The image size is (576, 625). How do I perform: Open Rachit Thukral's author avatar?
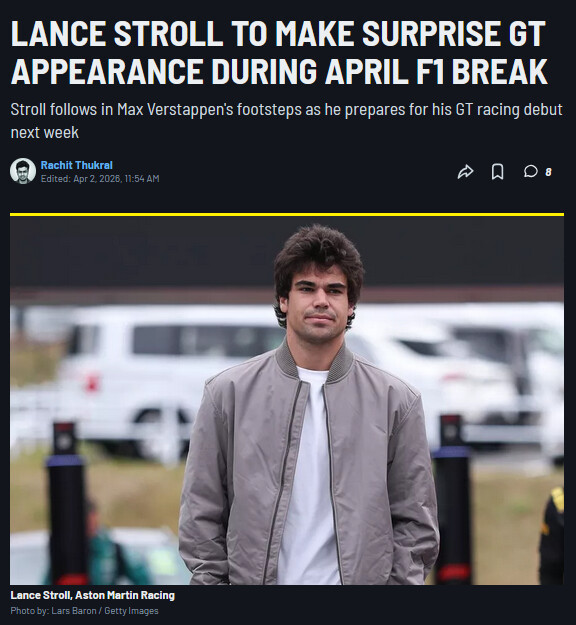(23, 171)
